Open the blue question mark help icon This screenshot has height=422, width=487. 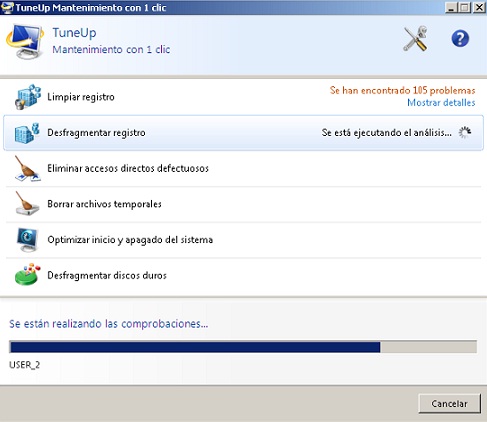(460, 39)
